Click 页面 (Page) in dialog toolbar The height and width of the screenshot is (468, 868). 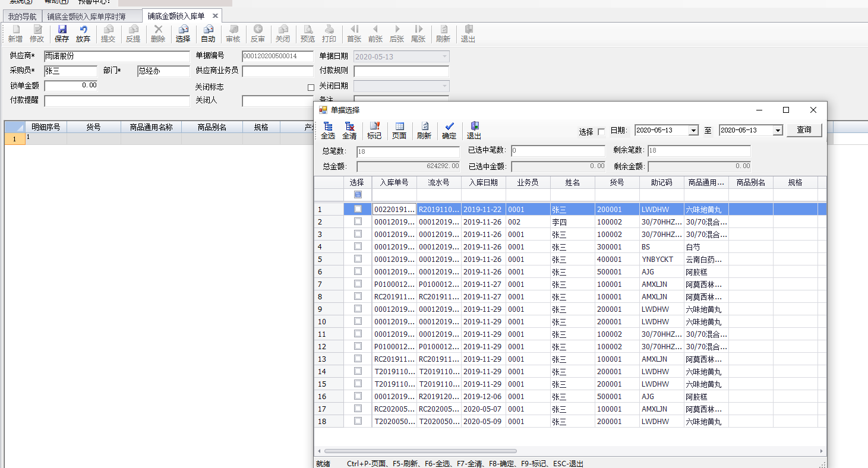point(399,131)
